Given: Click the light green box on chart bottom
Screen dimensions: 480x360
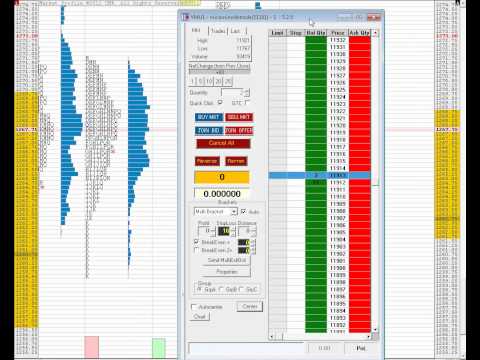Looking at the screenshot, I should tap(159, 349).
